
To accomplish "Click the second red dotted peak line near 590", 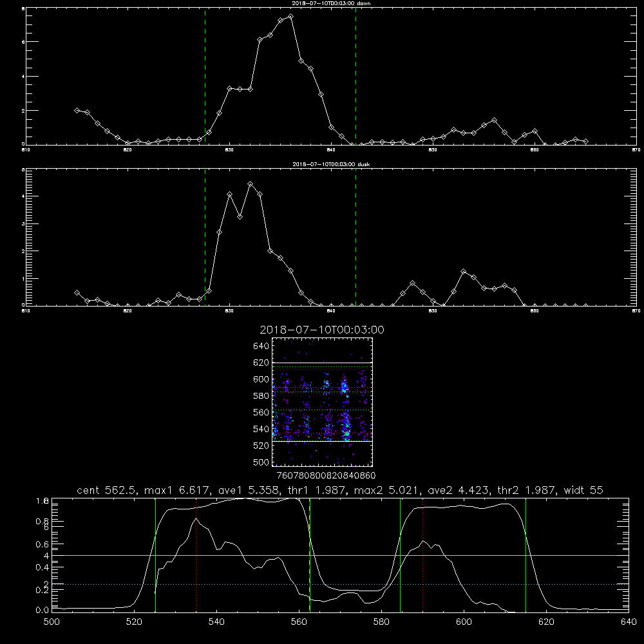I will (x=422, y=555).
